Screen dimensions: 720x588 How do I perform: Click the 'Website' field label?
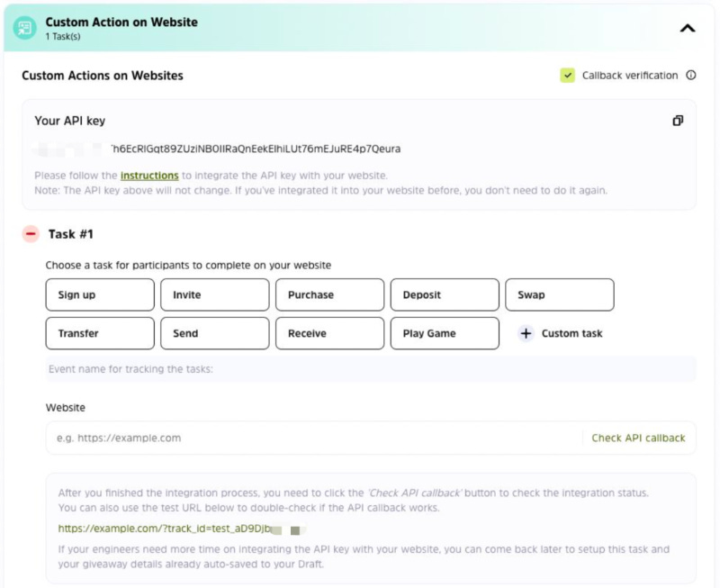click(66, 408)
